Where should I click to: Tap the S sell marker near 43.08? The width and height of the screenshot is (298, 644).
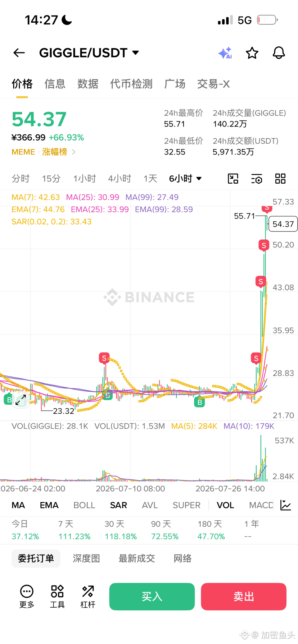[261, 281]
